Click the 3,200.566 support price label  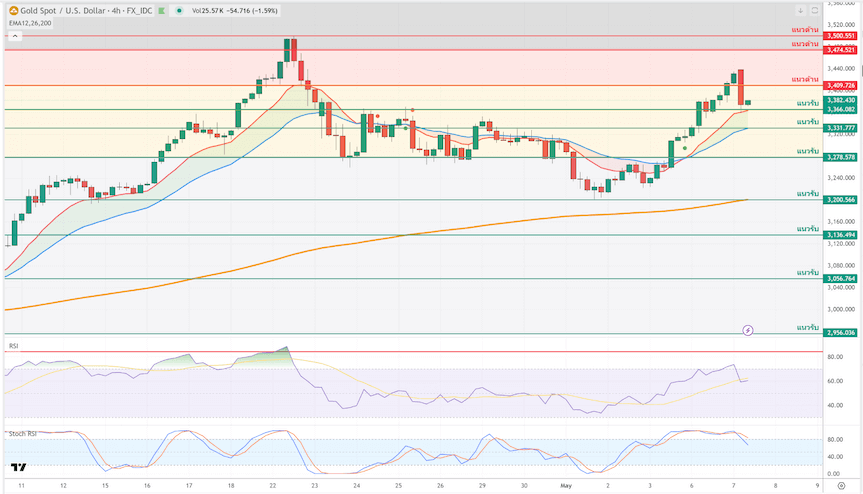coord(840,200)
